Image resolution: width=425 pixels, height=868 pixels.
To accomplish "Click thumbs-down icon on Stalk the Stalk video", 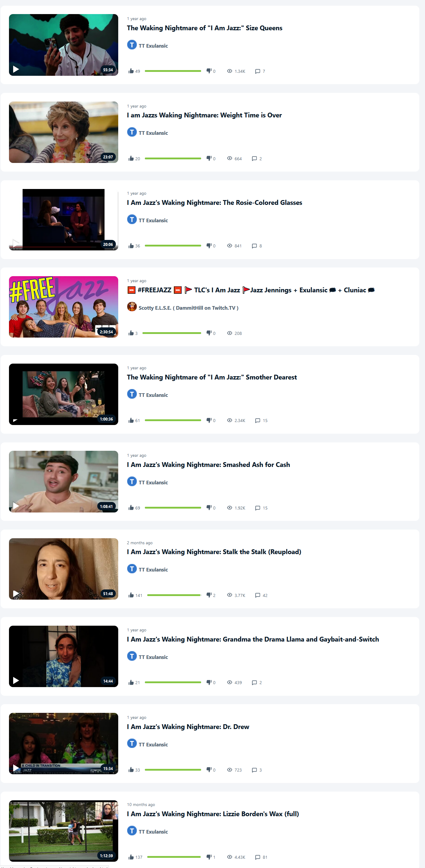I will pos(209,595).
